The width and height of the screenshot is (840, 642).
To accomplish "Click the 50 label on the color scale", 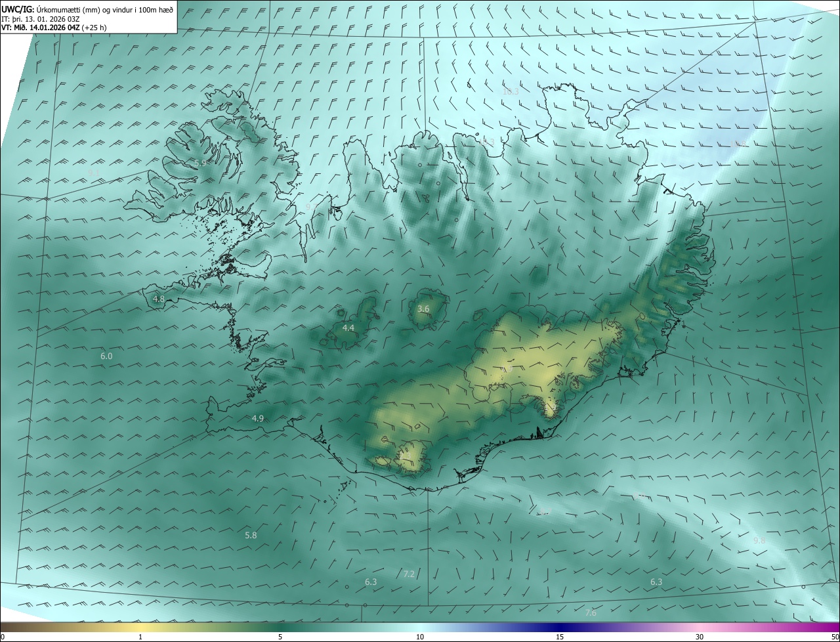I will (835, 637).
